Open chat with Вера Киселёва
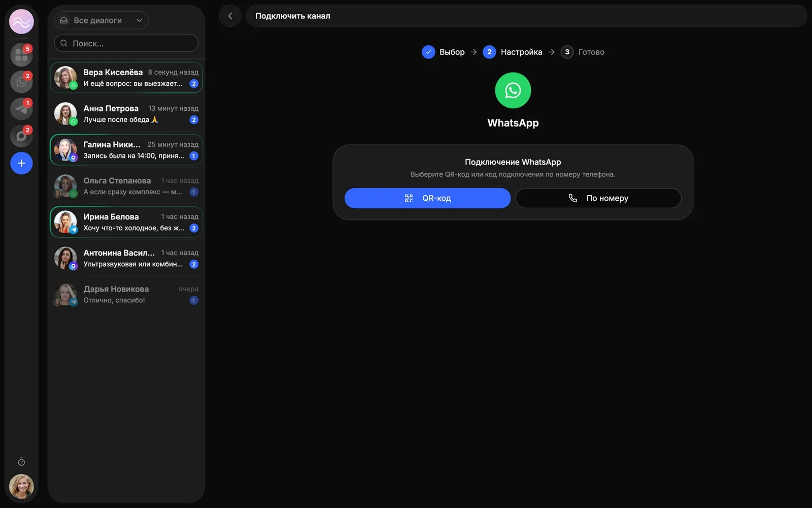812x508 pixels. 126,78
